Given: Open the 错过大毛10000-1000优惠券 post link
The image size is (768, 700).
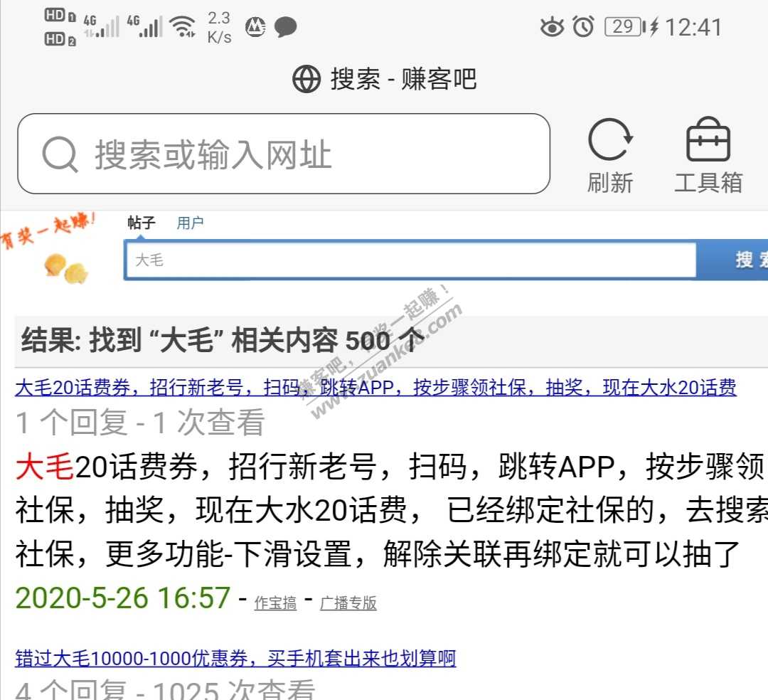Looking at the screenshot, I should pyautogui.click(x=235, y=658).
